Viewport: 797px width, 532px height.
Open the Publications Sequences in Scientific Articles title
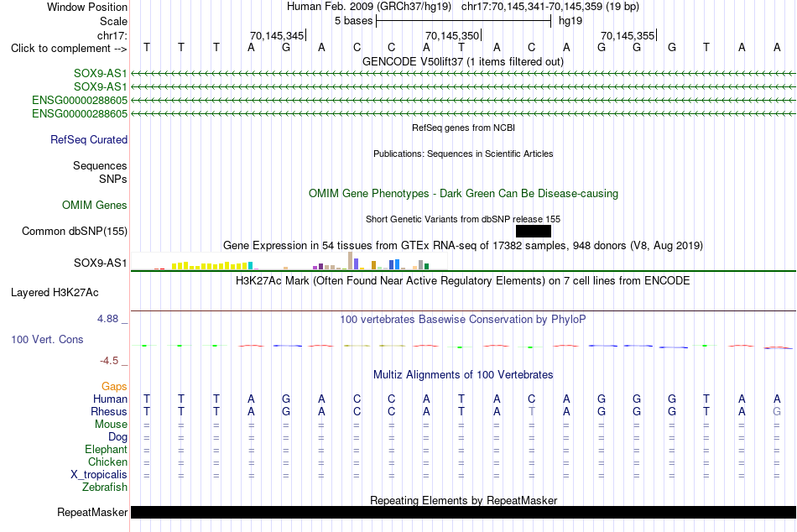[x=463, y=154]
